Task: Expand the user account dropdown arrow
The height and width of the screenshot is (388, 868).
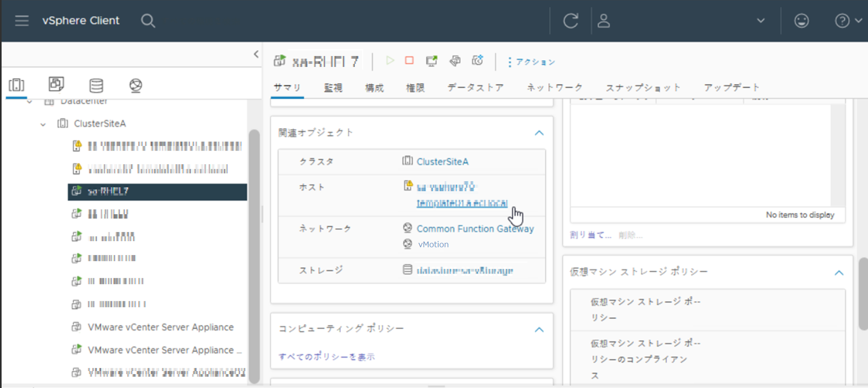Action: pyautogui.click(x=760, y=21)
